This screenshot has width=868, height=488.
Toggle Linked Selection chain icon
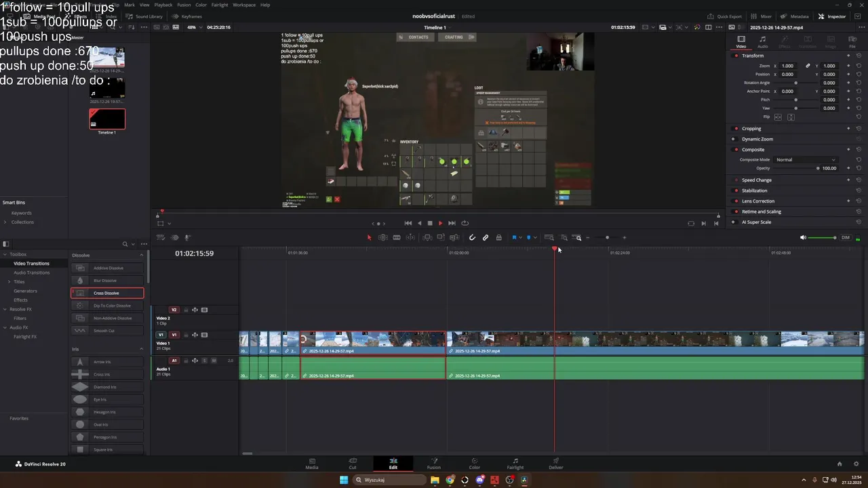(x=486, y=237)
